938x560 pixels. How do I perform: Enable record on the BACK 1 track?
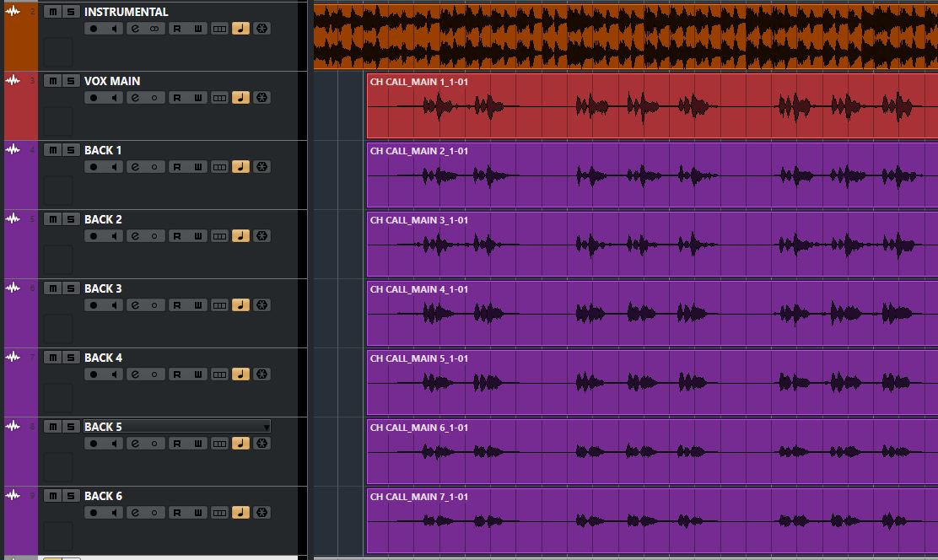94,167
